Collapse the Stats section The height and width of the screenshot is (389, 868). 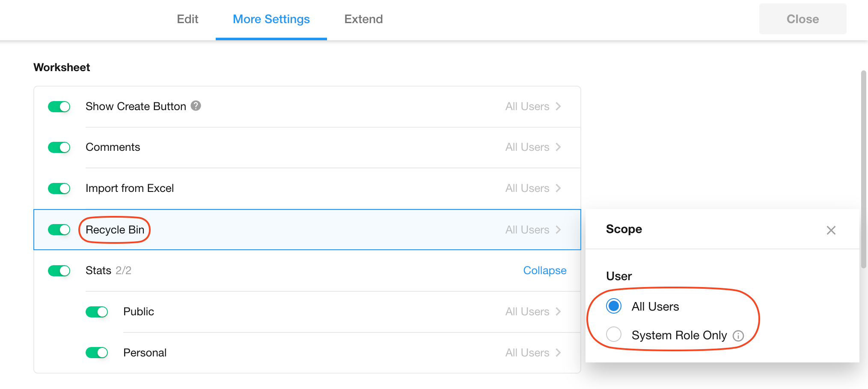tap(544, 270)
